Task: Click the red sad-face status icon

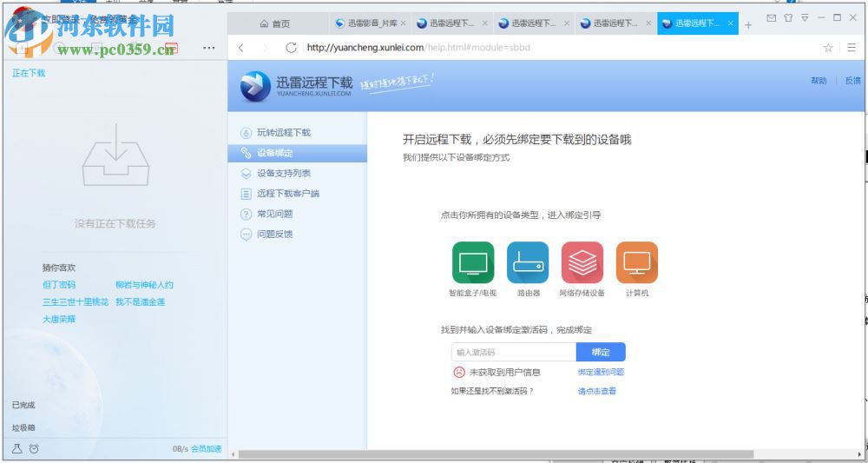Action: click(x=459, y=372)
